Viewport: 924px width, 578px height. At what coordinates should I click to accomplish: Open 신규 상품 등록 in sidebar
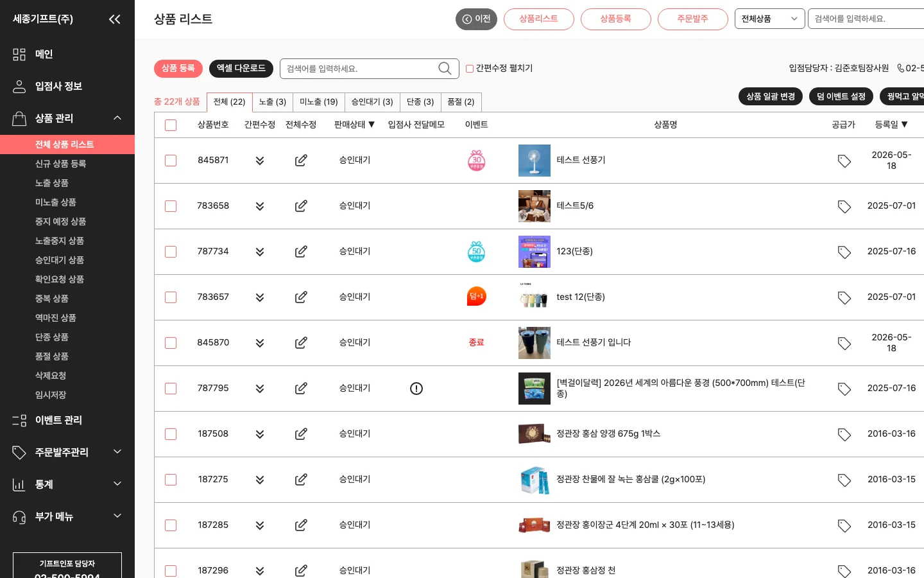coord(61,164)
